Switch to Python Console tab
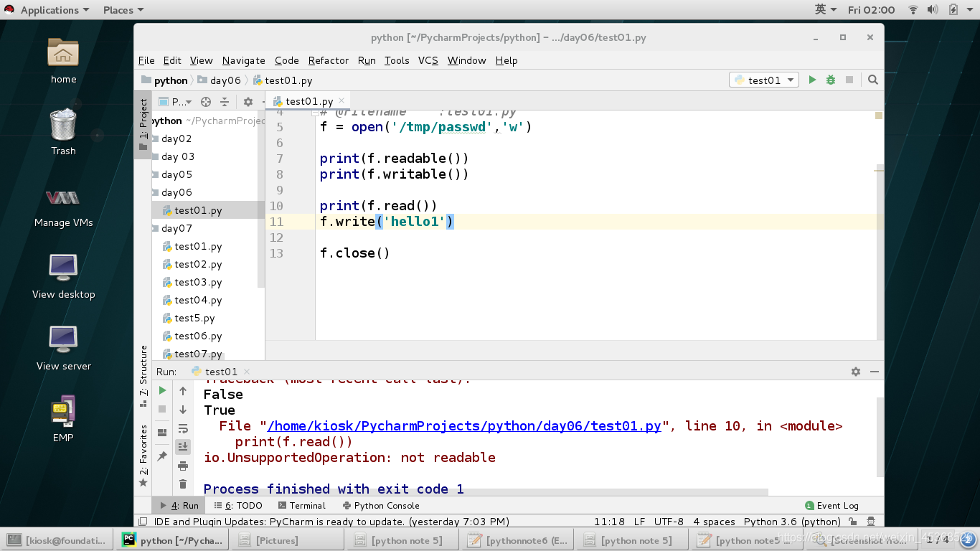 tap(381, 505)
